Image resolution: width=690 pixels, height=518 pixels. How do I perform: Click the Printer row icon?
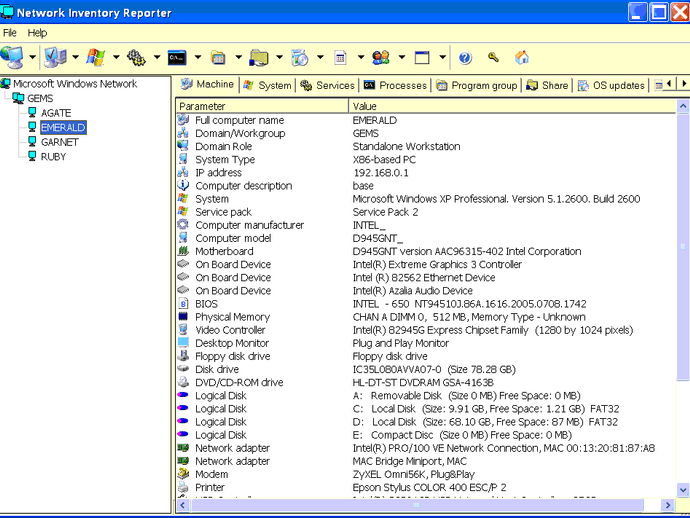(183, 487)
